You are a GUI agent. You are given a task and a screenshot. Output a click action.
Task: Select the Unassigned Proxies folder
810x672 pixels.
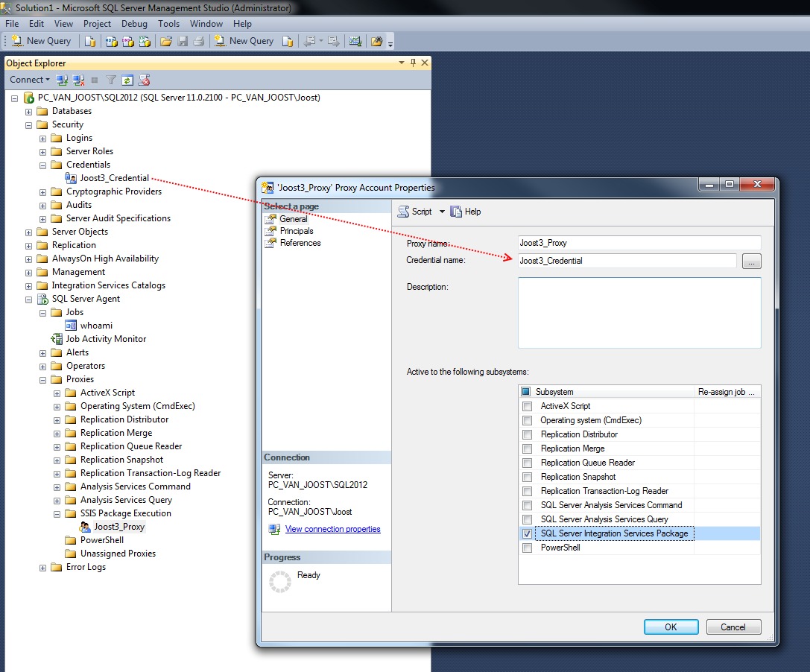pyautogui.click(x=118, y=554)
